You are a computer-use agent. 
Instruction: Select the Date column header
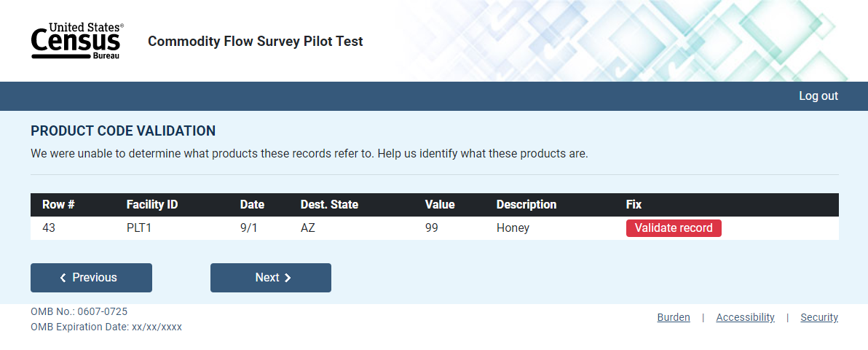(252, 205)
